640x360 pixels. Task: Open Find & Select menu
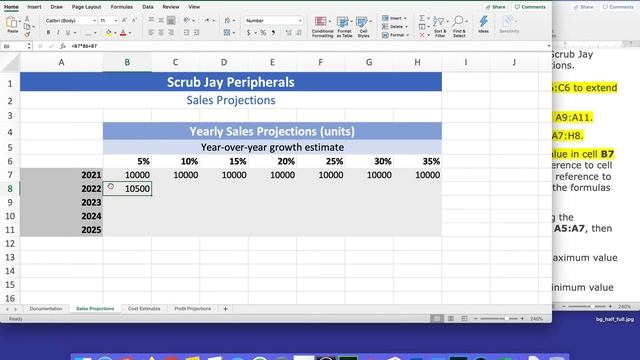(x=459, y=27)
